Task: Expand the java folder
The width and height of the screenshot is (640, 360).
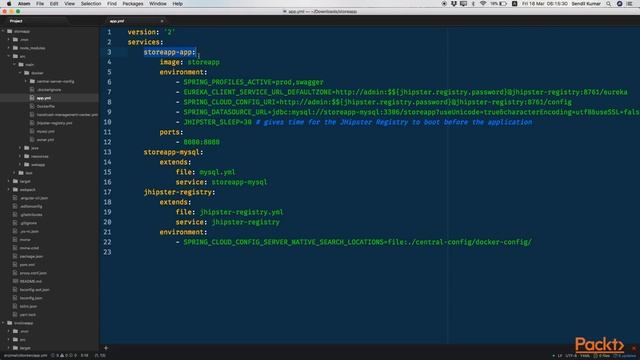Action: (20, 148)
